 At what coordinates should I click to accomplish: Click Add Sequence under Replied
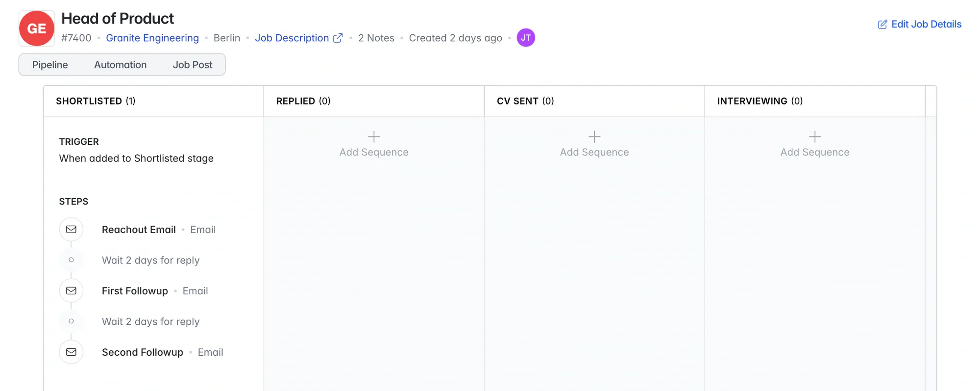click(x=374, y=152)
